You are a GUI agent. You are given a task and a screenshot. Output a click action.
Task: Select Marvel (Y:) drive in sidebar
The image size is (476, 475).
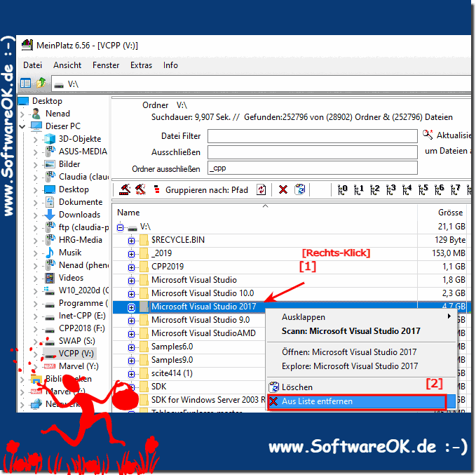[x=79, y=366]
